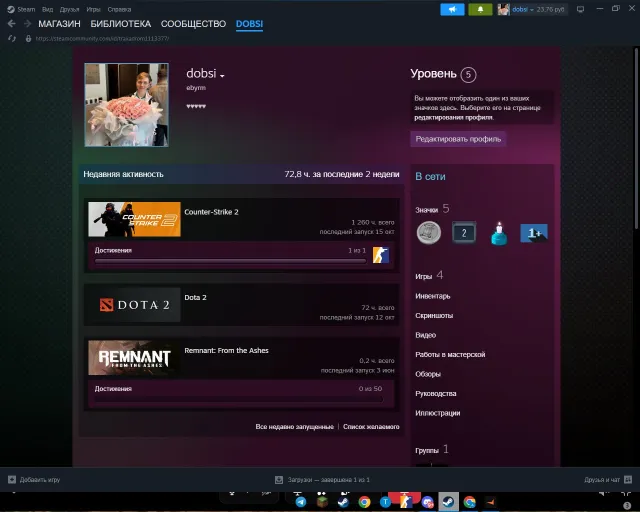Open the Группы link
Screen dimensions: 640x512
[427, 450]
